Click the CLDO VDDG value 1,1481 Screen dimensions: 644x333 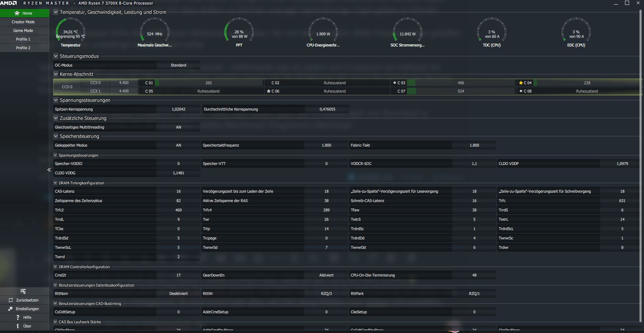click(x=179, y=173)
